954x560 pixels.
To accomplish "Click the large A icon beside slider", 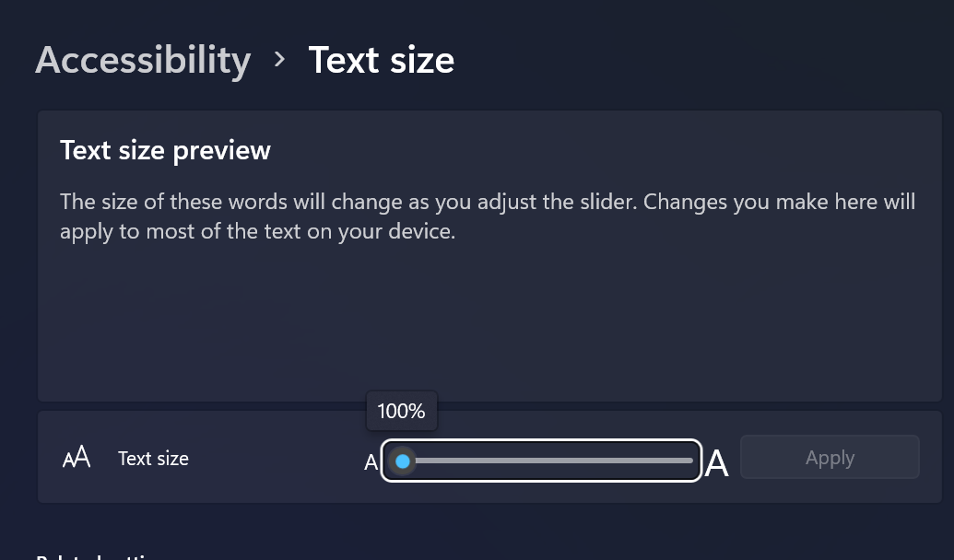I will [x=716, y=464].
